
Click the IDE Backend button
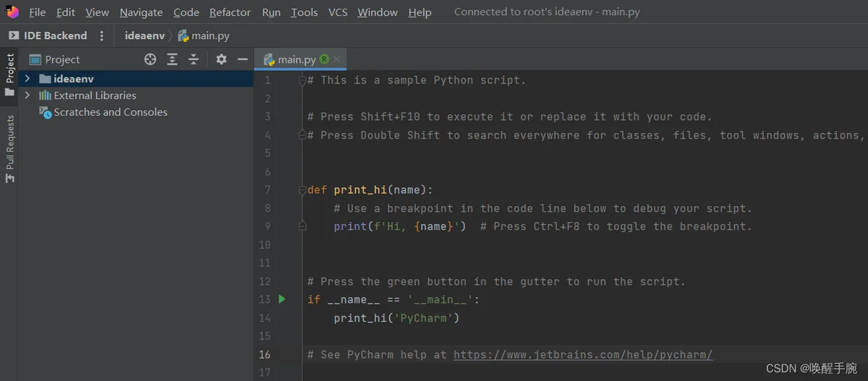[x=48, y=35]
